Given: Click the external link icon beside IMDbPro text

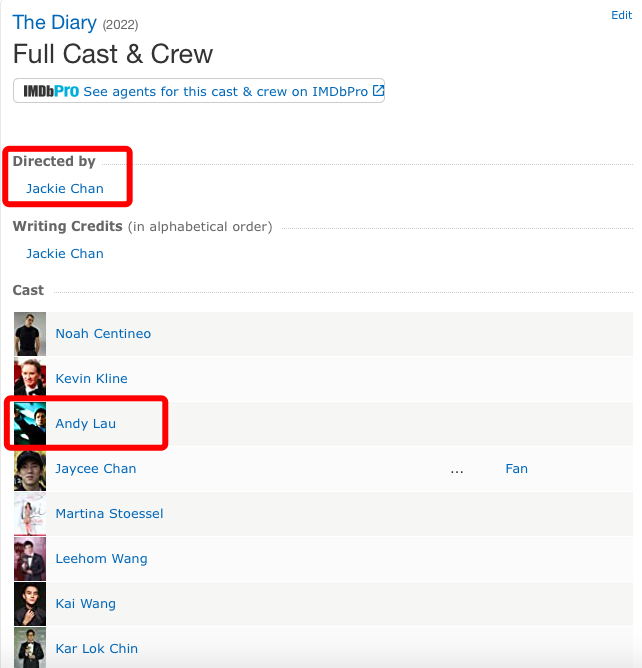Looking at the screenshot, I should point(378,90).
